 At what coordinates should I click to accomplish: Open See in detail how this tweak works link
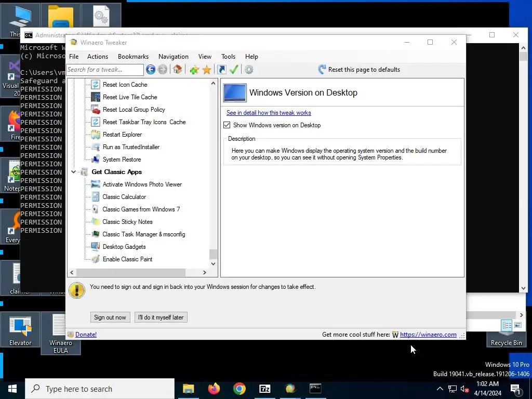[x=269, y=113]
